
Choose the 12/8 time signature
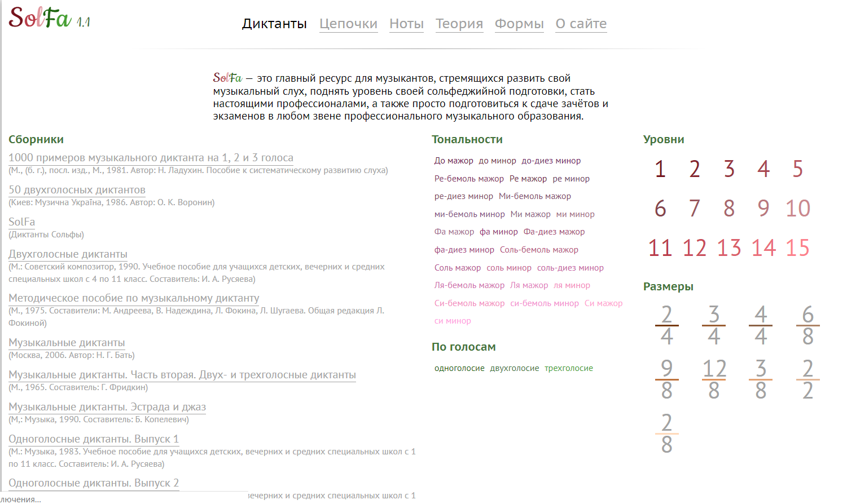coord(714,379)
